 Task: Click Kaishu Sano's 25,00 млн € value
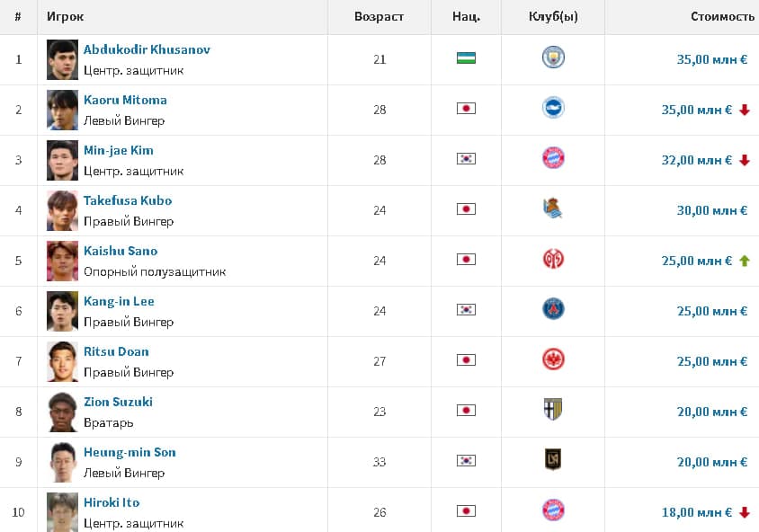point(697,261)
